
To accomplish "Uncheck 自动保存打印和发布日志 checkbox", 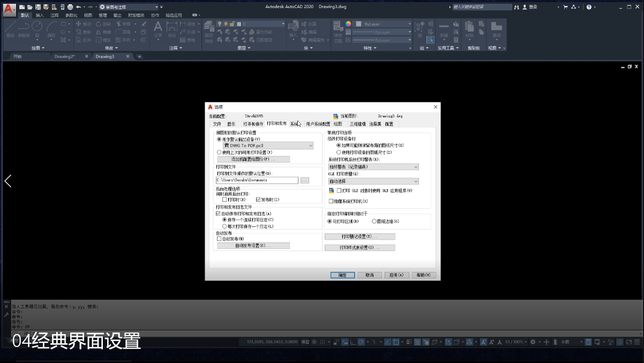I will point(219,214).
